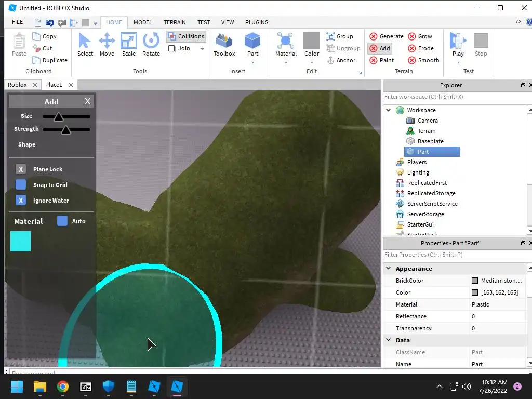Insert a new Part
Screen dimensions: 532x399
(x=252, y=45)
